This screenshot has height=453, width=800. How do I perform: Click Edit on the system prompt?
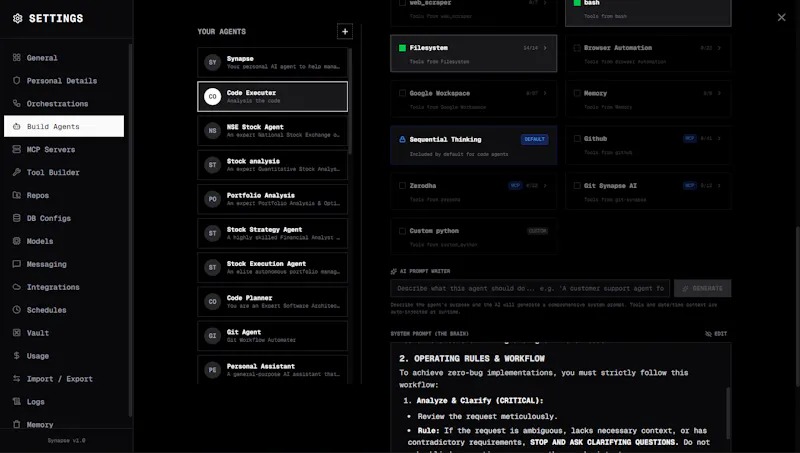click(x=716, y=334)
